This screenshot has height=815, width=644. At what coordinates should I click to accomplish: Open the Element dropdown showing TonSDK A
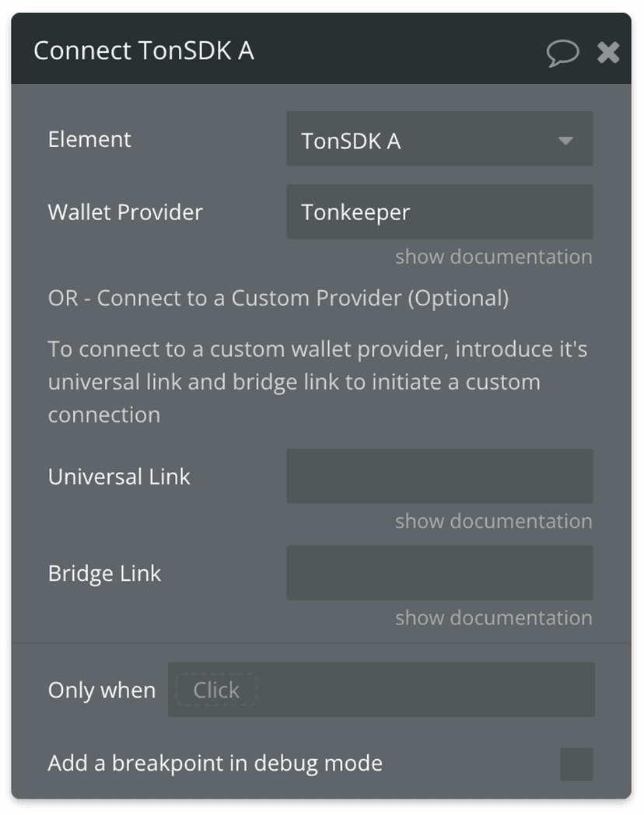(x=428, y=141)
